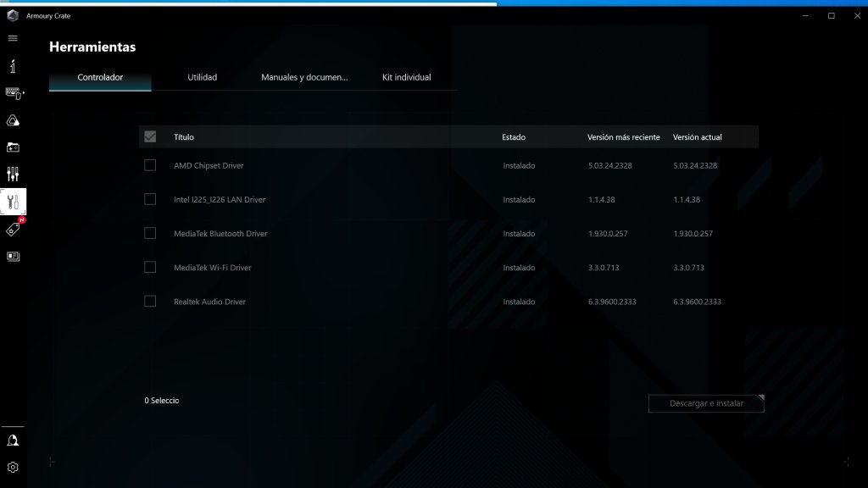Click current version 6.3.9600.2333 for Realtek
The height and width of the screenshot is (488, 868).
(x=698, y=302)
